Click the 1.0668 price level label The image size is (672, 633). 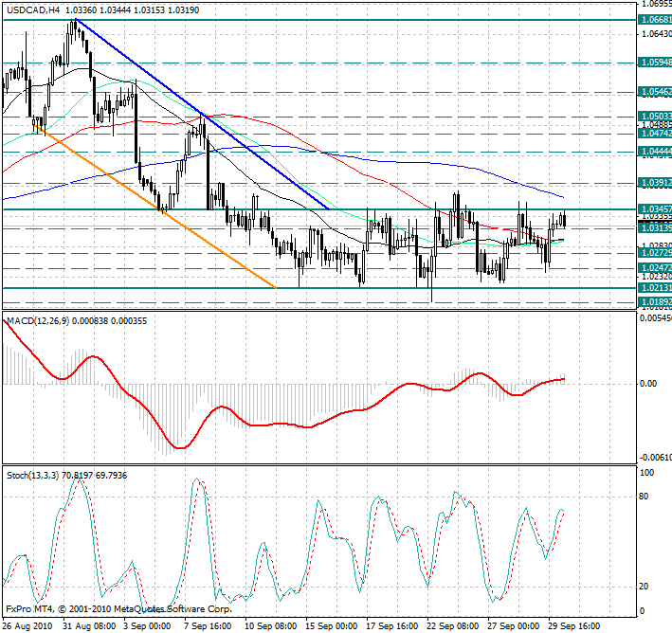(x=655, y=20)
